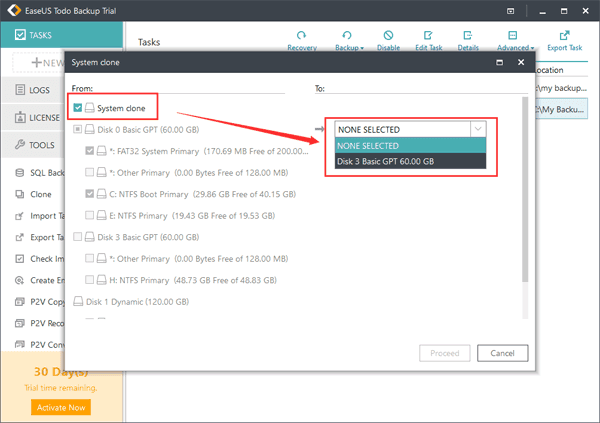The image size is (600, 423).
Task: Toggle the Disk 0 Basic GPT checkbox
Action: point(77,129)
